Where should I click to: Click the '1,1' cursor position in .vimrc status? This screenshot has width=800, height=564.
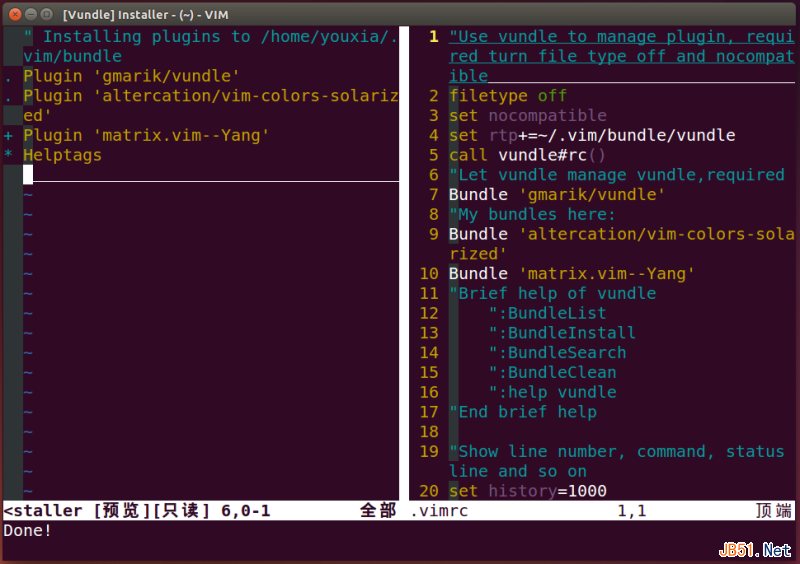632,511
